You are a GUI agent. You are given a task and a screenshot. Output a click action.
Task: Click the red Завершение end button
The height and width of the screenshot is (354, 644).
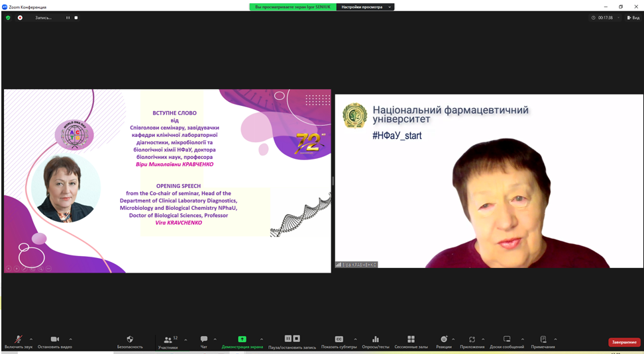[x=624, y=342]
